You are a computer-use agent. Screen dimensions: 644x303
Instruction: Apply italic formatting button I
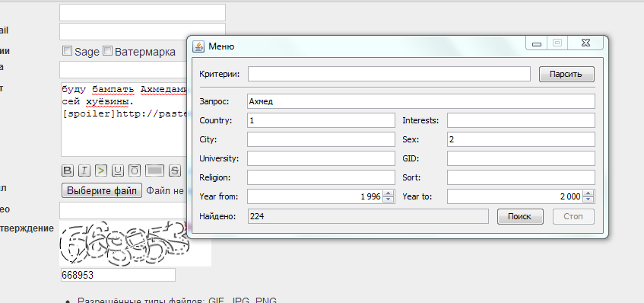[x=84, y=171]
